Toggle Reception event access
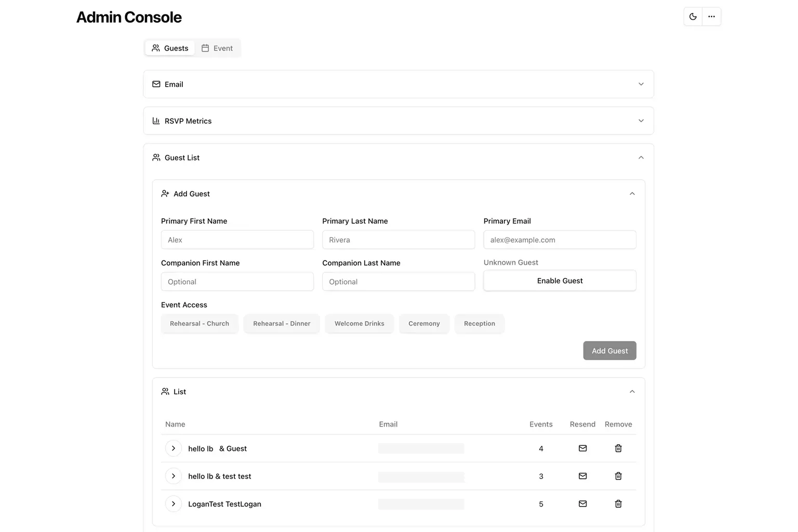Viewport: 798px width, 532px height. pyautogui.click(x=480, y=323)
